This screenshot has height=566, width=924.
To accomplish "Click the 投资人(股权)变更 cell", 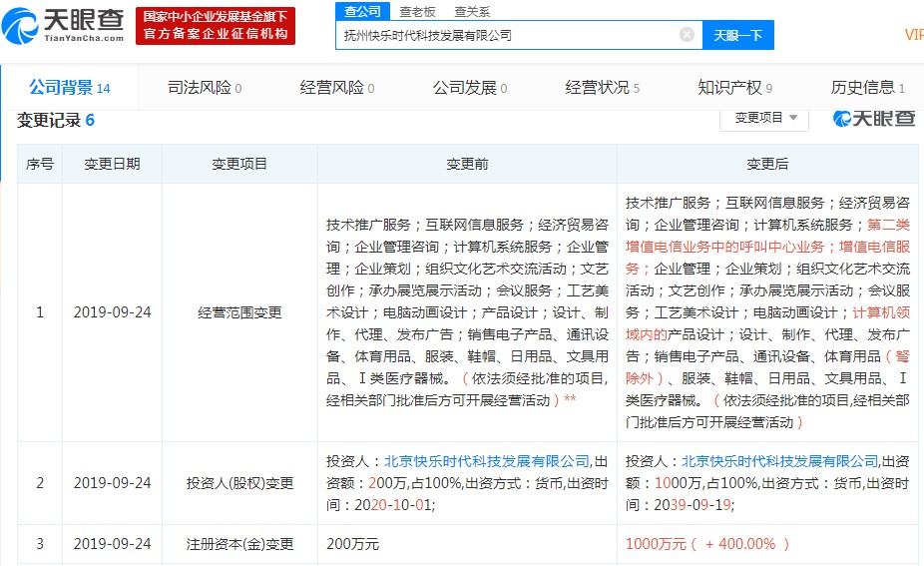I will click(x=239, y=483).
